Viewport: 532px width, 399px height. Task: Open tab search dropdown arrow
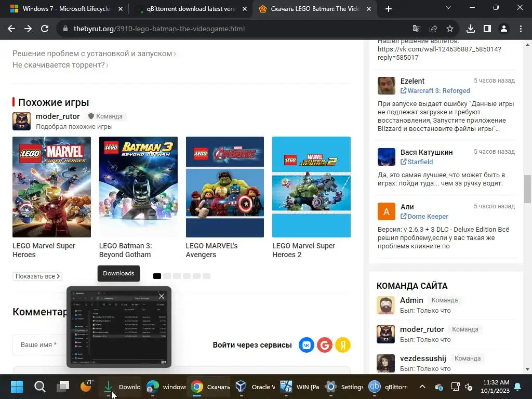tap(448, 7)
